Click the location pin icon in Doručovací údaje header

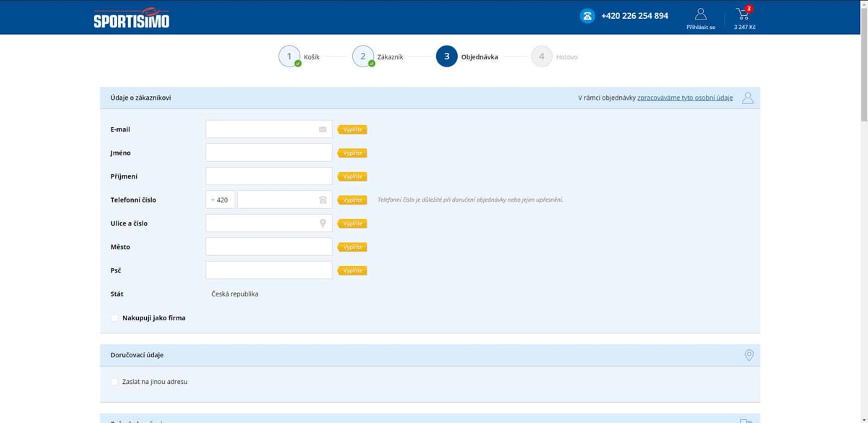pos(749,355)
